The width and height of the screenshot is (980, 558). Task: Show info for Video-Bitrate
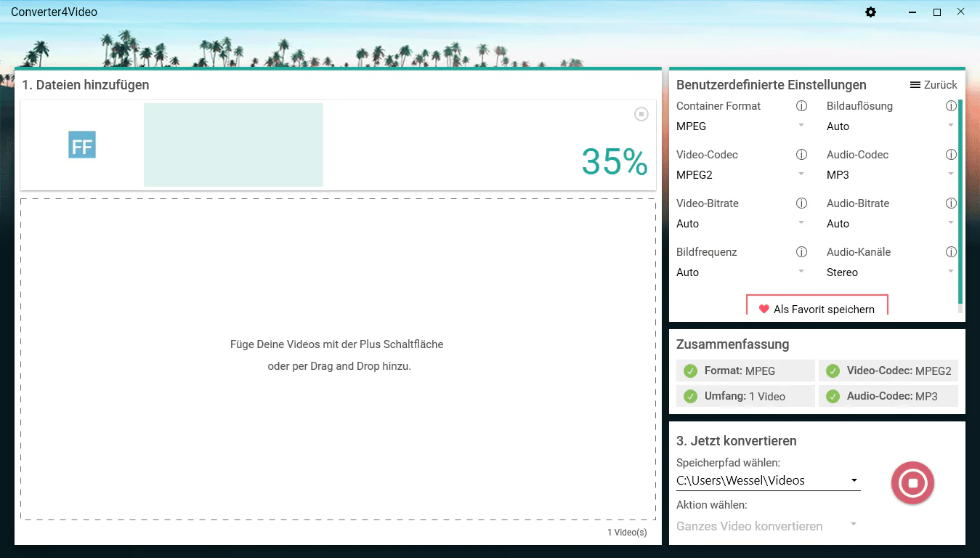(801, 203)
